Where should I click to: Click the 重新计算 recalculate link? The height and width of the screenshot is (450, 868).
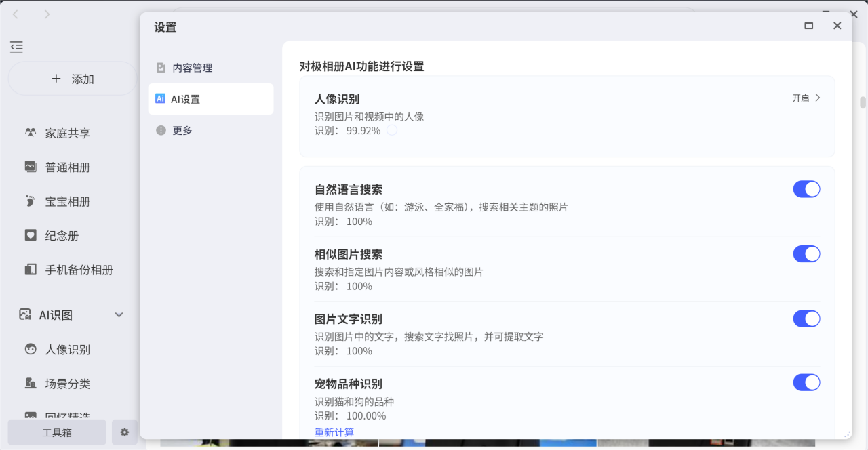point(334,432)
